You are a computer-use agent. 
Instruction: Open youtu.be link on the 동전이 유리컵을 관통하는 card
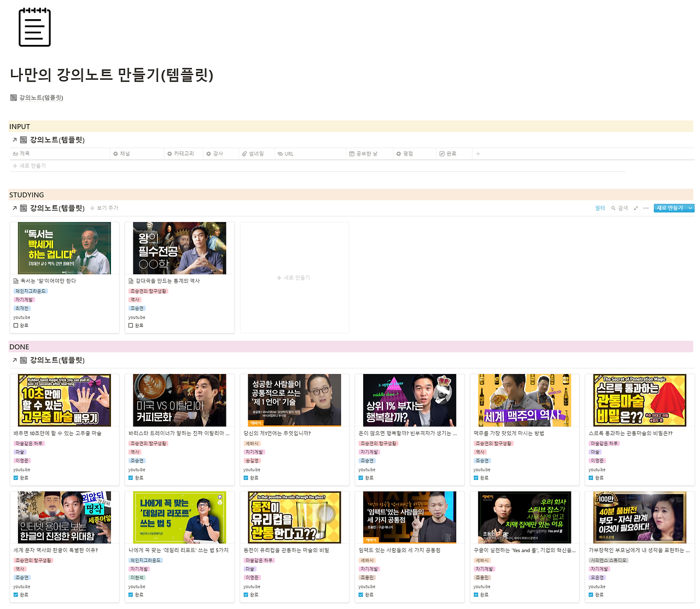pyautogui.click(x=252, y=587)
